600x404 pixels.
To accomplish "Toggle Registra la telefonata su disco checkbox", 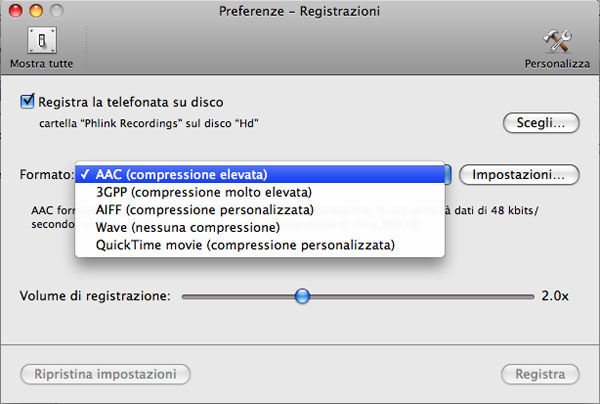I will pyautogui.click(x=28, y=102).
